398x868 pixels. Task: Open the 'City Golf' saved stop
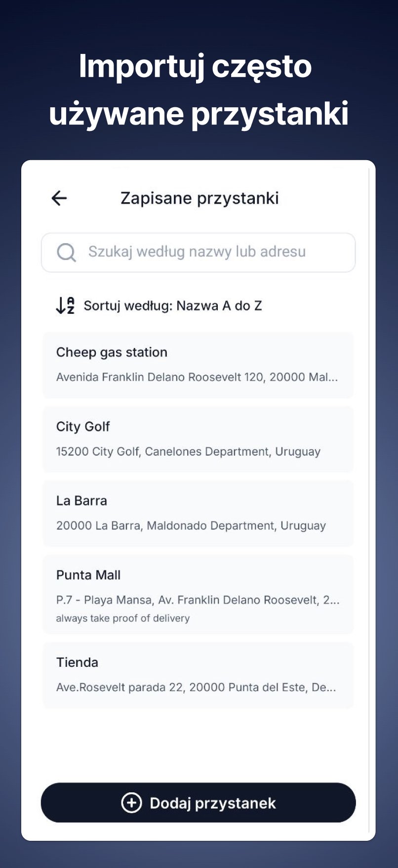point(198,439)
